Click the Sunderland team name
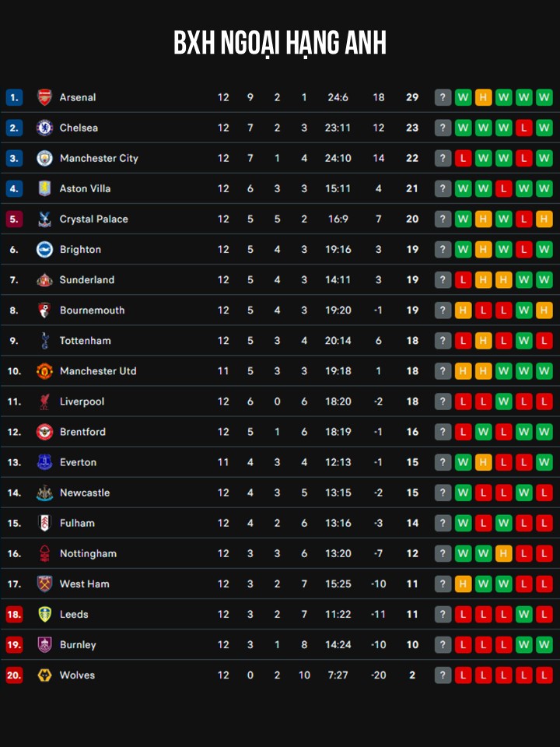This screenshot has width=560, height=747. pyautogui.click(x=87, y=280)
